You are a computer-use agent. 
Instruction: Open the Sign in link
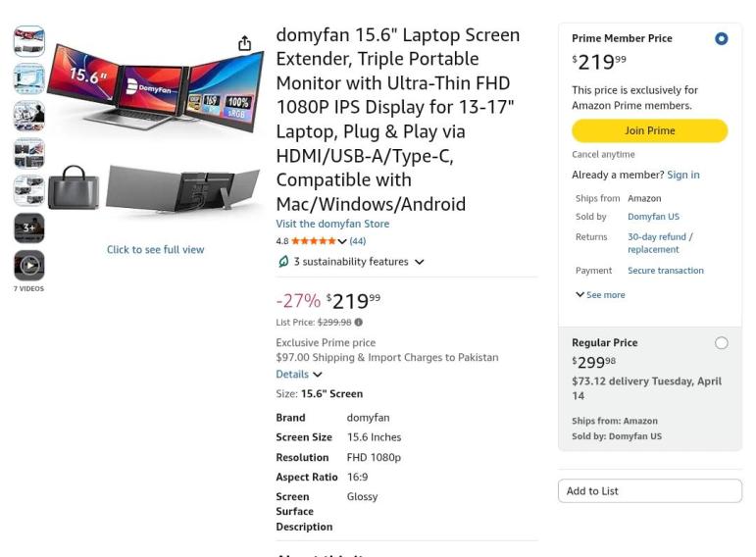click(683, 175)
